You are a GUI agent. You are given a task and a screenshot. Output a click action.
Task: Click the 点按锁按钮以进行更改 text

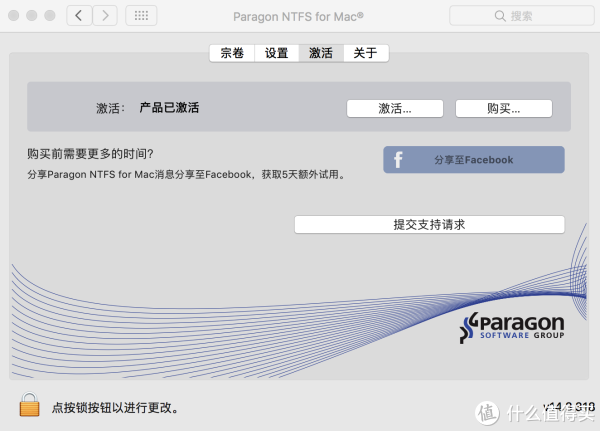[x=115, y=408]
